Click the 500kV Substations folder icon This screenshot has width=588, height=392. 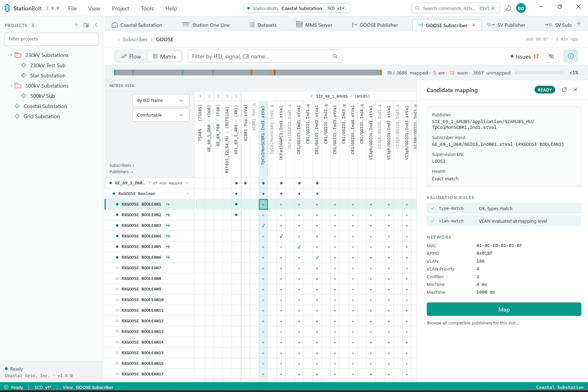point(18,86)
